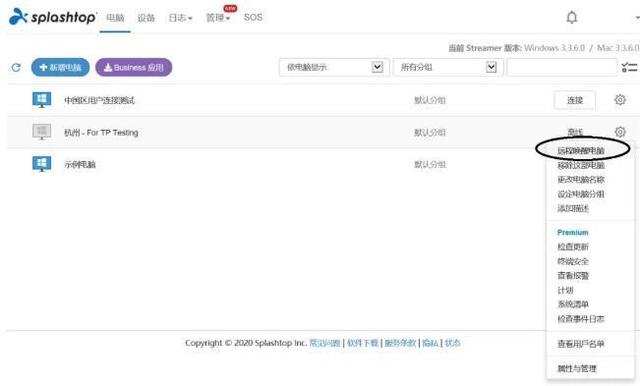Click 连接 for 中国区用户连接测试

[575, 100]
